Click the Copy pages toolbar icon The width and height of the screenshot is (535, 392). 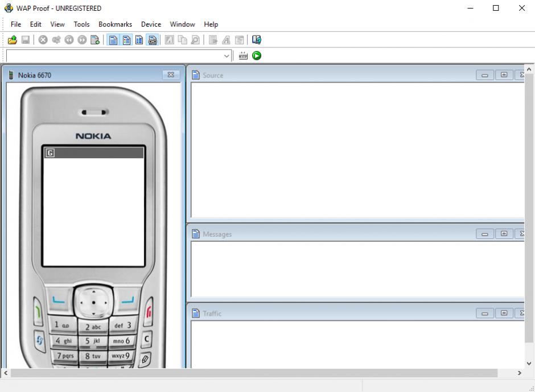(x=183, y=40)
